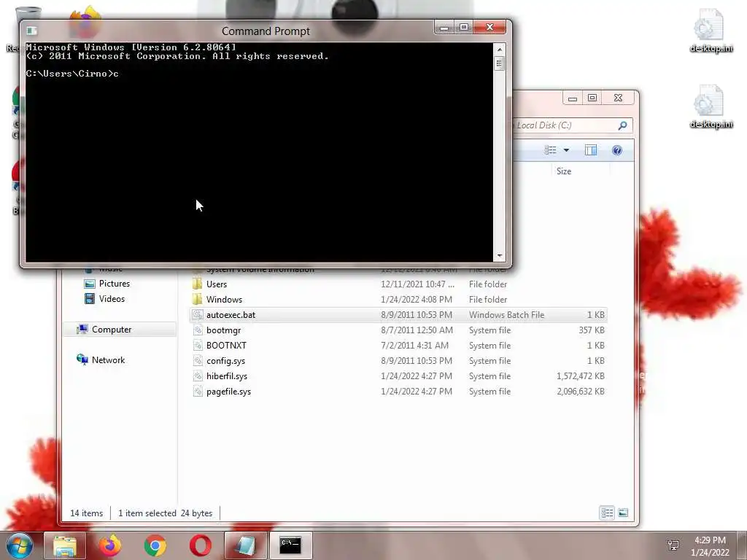
Task: Click the 1,572,472 KB size cell
Action: 580,376
